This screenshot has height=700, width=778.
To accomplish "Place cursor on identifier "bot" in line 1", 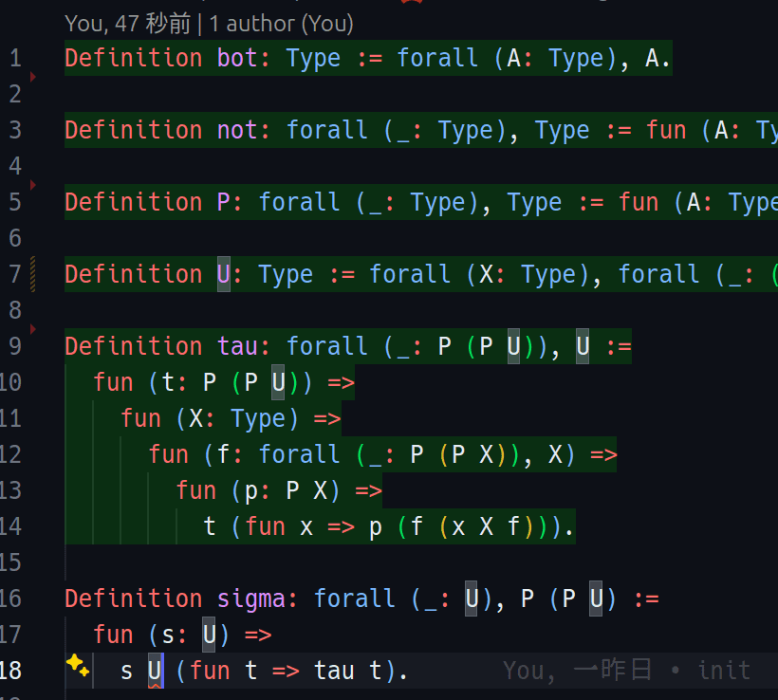I will (x=237, y=59).
